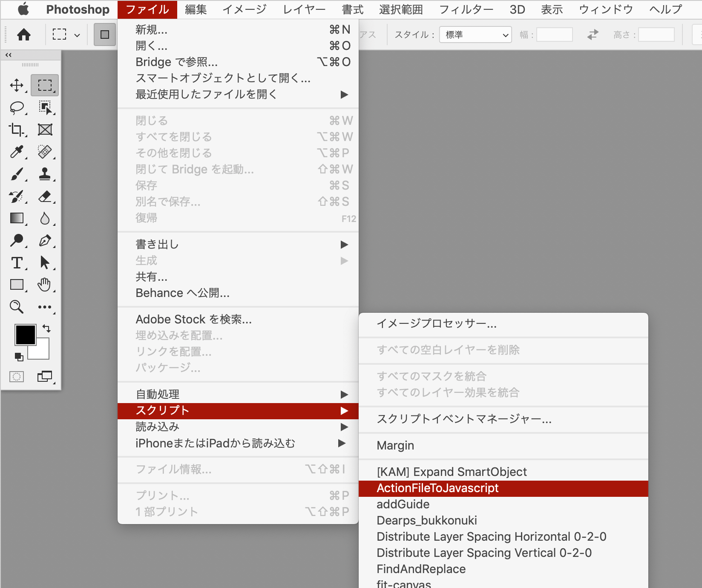Open the イメージ menu
The image size is (702, 588).
point(245,9)
